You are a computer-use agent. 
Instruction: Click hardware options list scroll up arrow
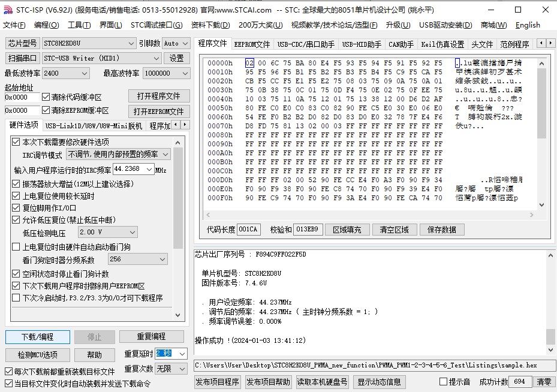point(178,143)
